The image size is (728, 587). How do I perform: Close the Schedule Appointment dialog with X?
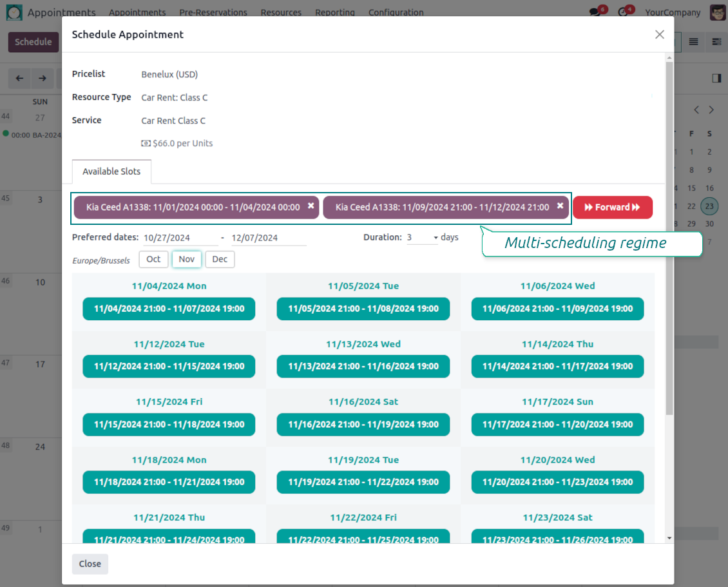pos(659,35)
